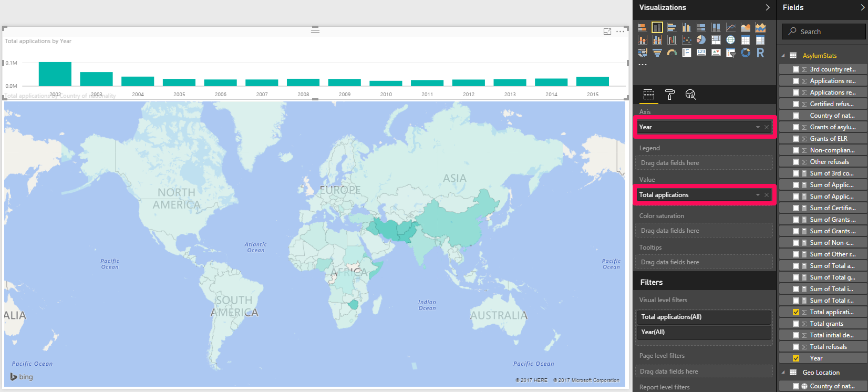The height and width of the screenshot is (392, 868).
Task: Select the stacked column chart visualization
Action: 657,27
